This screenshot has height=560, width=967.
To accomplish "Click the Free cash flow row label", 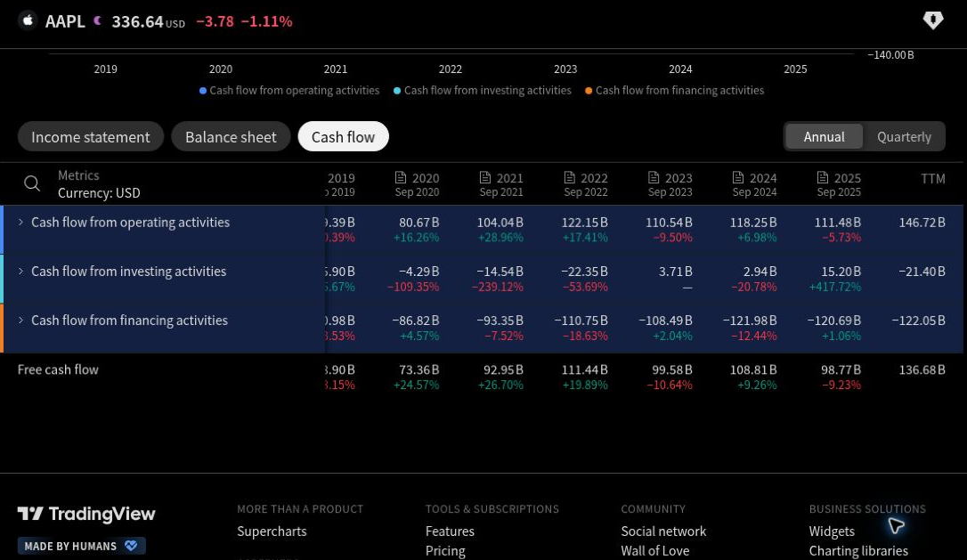I will point(58,369).
